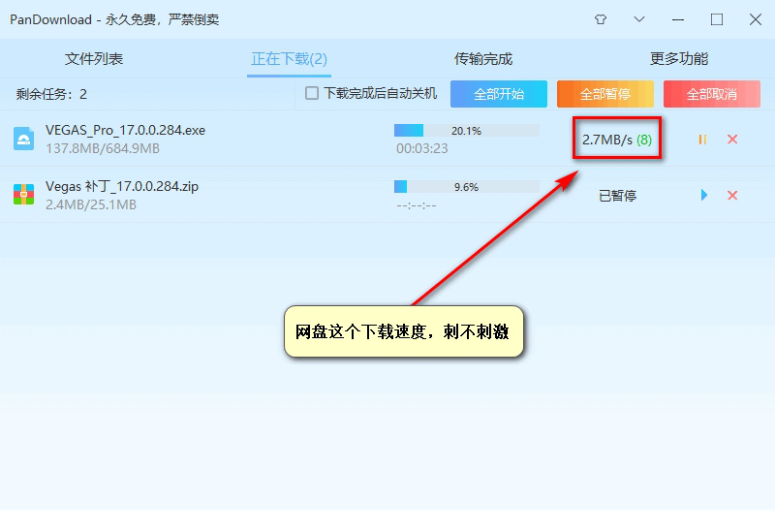Cancel the VEGAS_Pro_17.0.0.284.exe download
The height and width of the screenshot is (532, 775).
pyautogui.click(x=732, y=140)
